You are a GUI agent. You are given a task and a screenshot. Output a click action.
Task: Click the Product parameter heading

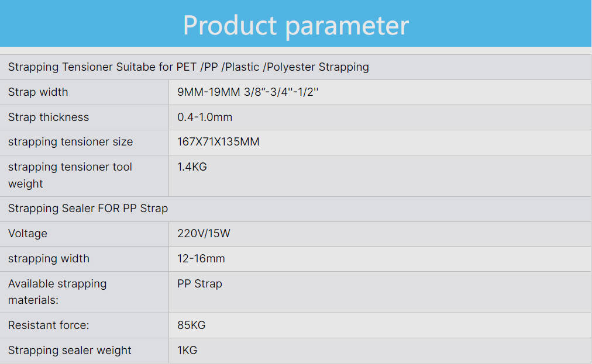tap(295, 25)
